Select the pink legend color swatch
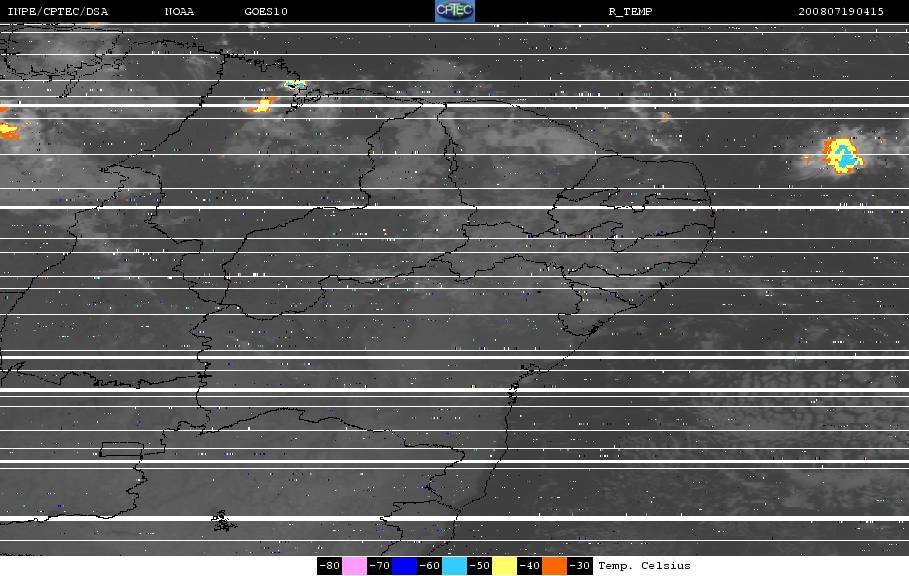The width and height of the screenshot is (909, 576). 354,566
